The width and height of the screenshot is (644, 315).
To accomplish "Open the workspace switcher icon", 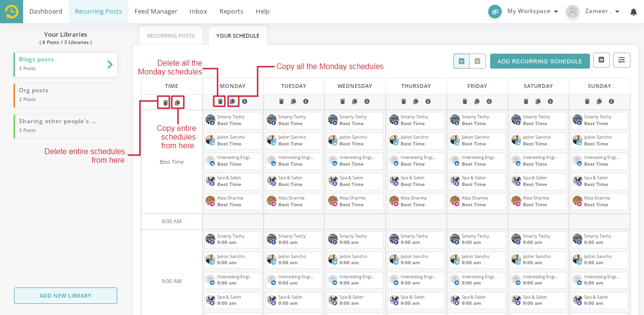I will [x=495, y=12].
